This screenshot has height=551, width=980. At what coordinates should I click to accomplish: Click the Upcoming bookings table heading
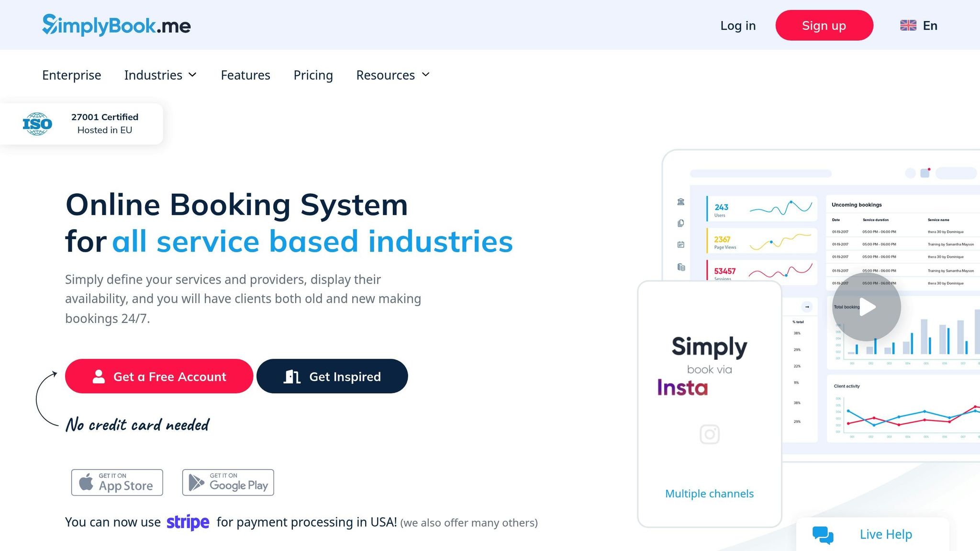coord(857,205)
